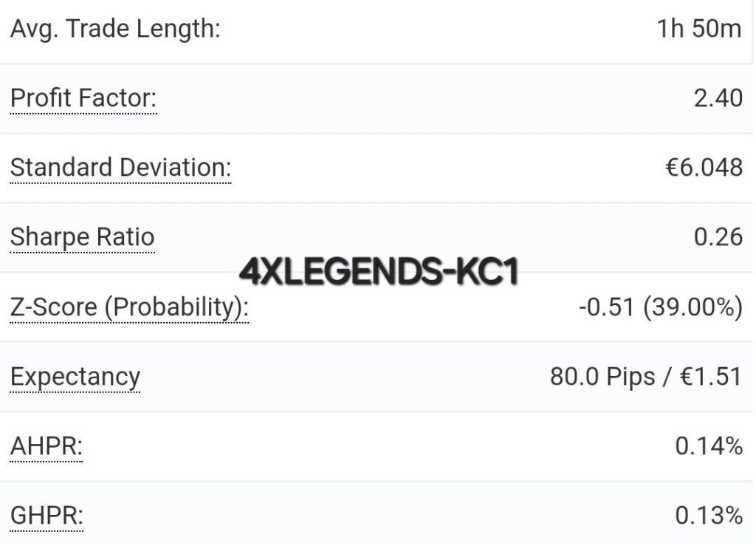This screenshot has height=543, width=756.
Task: Select the -0.51 (39.00%) Z-score value
Action: (661, 307)
